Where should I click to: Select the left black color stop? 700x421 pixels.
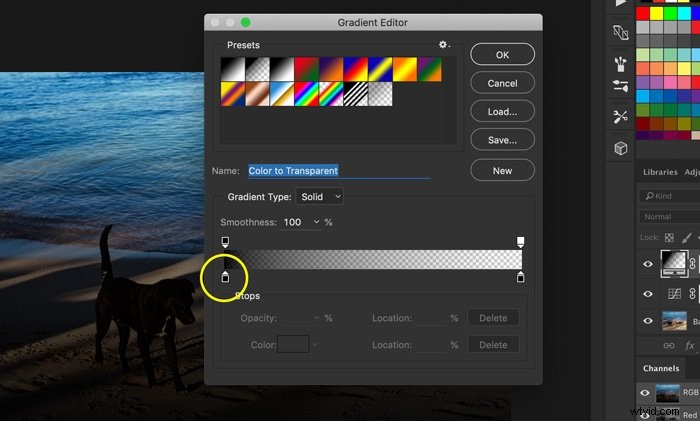coord(225,277)
